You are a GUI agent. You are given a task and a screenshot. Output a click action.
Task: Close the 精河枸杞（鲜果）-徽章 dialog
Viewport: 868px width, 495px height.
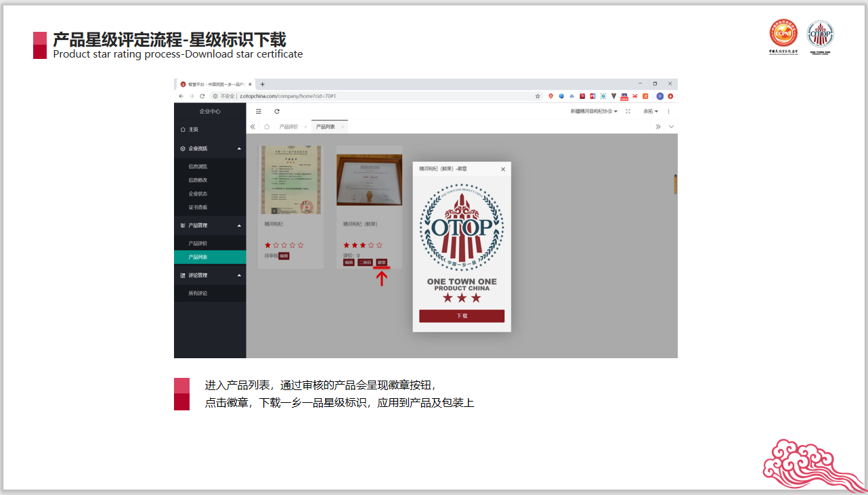point(503,169)
